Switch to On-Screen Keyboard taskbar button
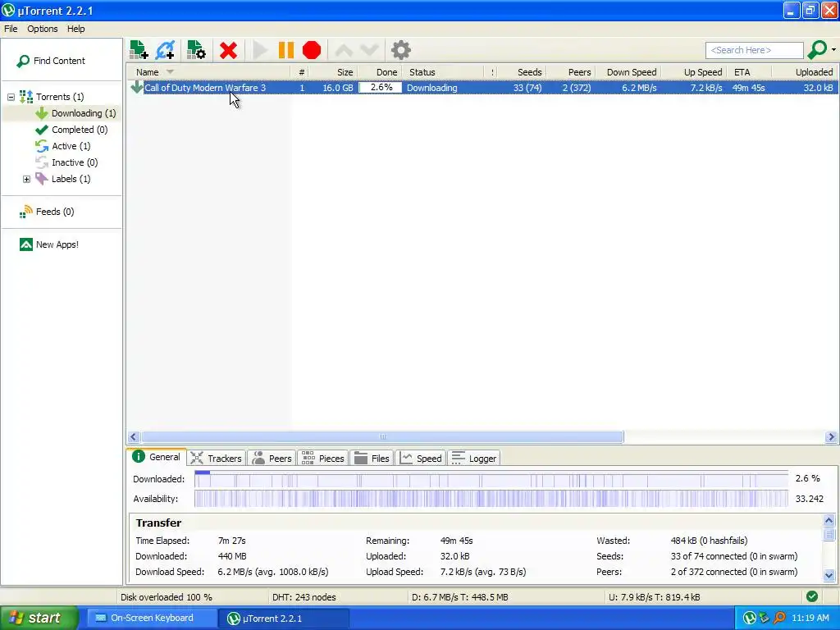This screenshot has height=630, width=840. click(x=152, y=618)
